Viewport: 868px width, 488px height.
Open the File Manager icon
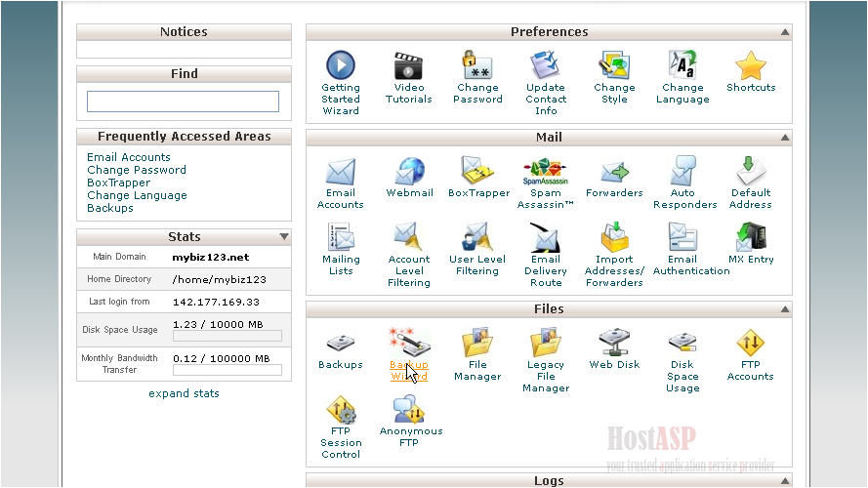[477, 343]
